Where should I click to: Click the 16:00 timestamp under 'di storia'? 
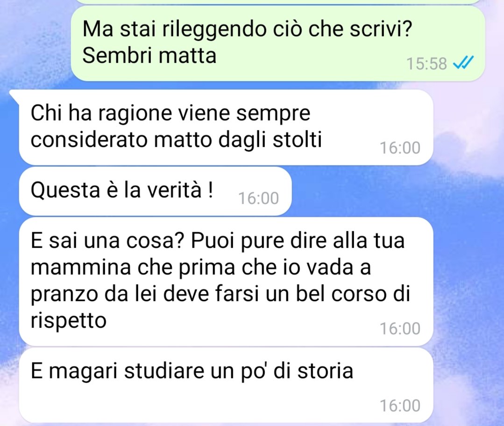click(x=400, y=406)
